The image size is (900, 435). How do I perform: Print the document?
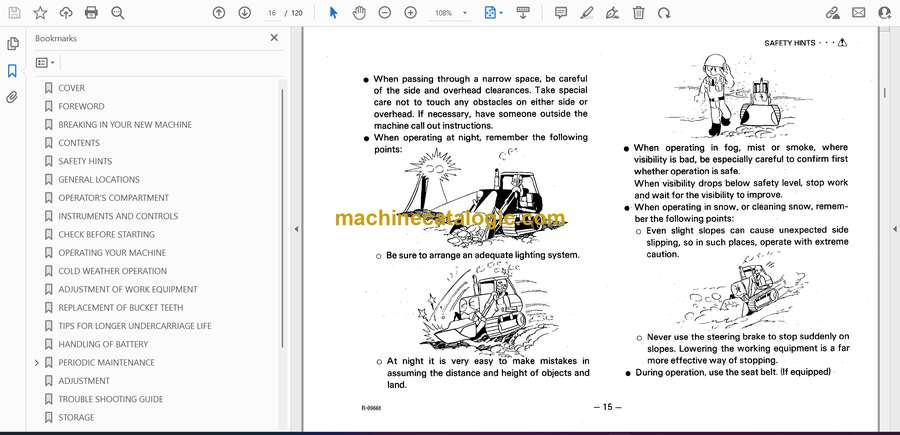click(x=91, y=13)
